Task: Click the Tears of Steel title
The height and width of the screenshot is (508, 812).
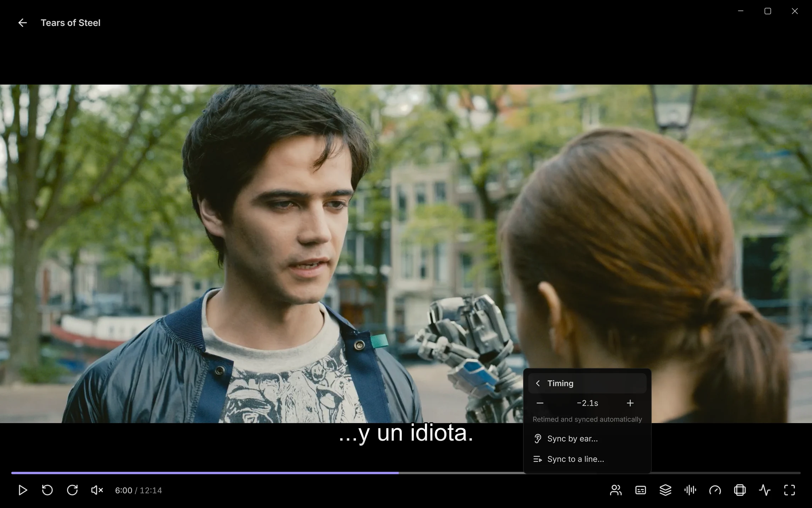Action: pos(71,23)
